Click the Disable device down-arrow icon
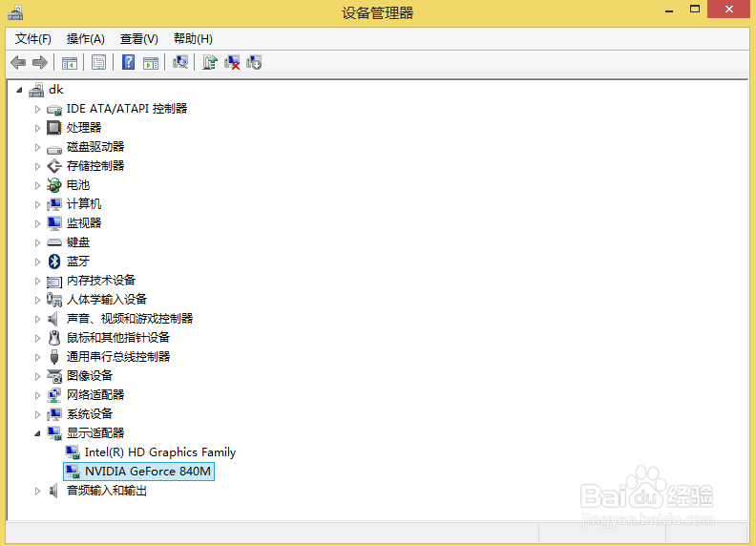The width and height of the screenshot is (756, 546). (254, 62)
